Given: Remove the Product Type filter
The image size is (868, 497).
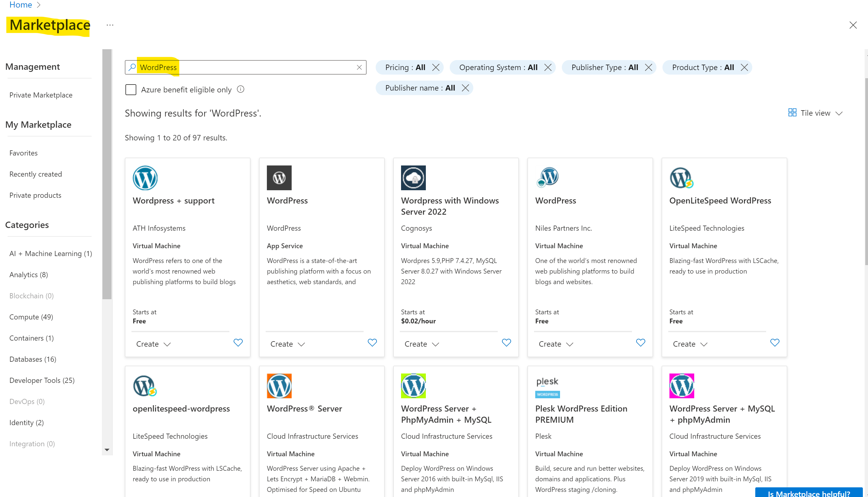Looking at the screenshot, I should click(x=744, y=67).
